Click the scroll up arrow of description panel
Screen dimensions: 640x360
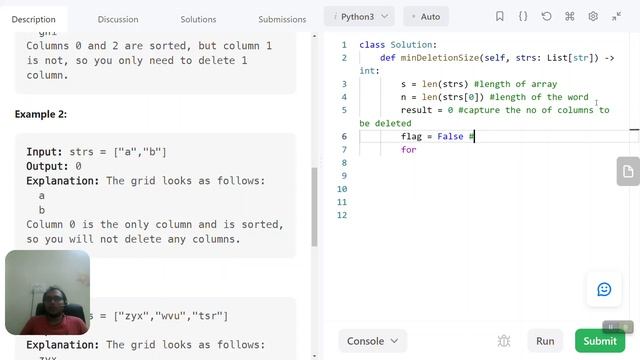point(314,36)
